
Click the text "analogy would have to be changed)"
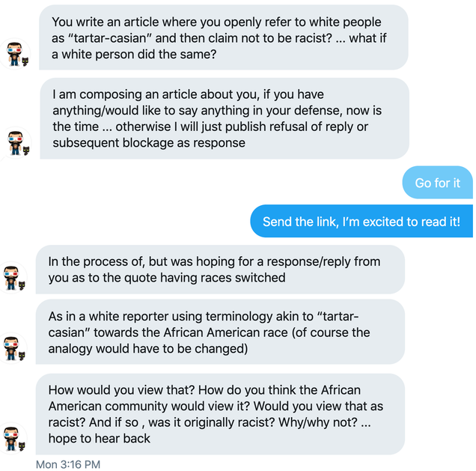[x=148, y=349]
